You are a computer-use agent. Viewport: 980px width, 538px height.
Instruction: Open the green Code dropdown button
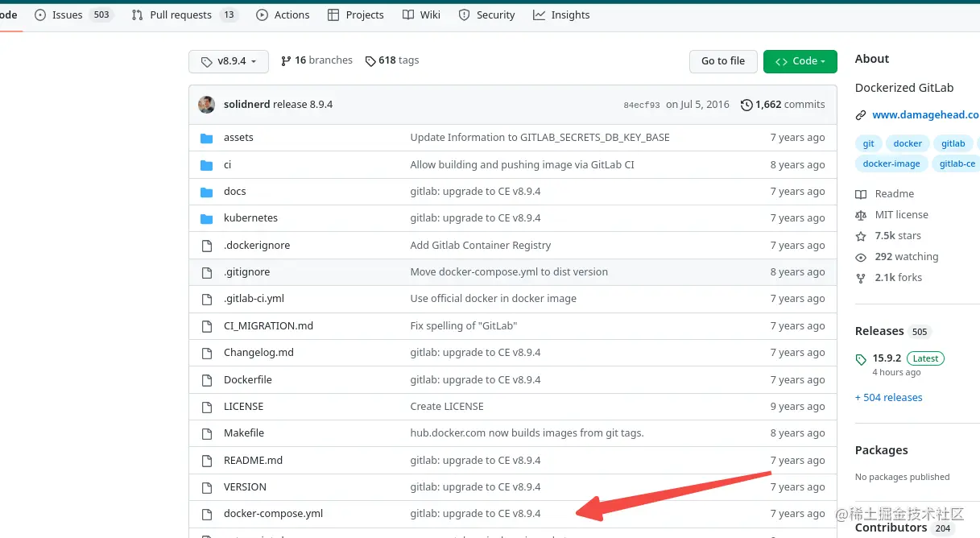800,61
